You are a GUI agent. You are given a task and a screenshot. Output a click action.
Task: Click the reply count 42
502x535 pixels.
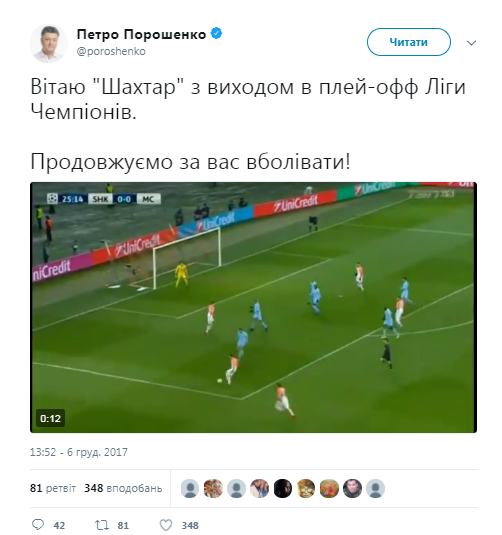click(59, 525)
